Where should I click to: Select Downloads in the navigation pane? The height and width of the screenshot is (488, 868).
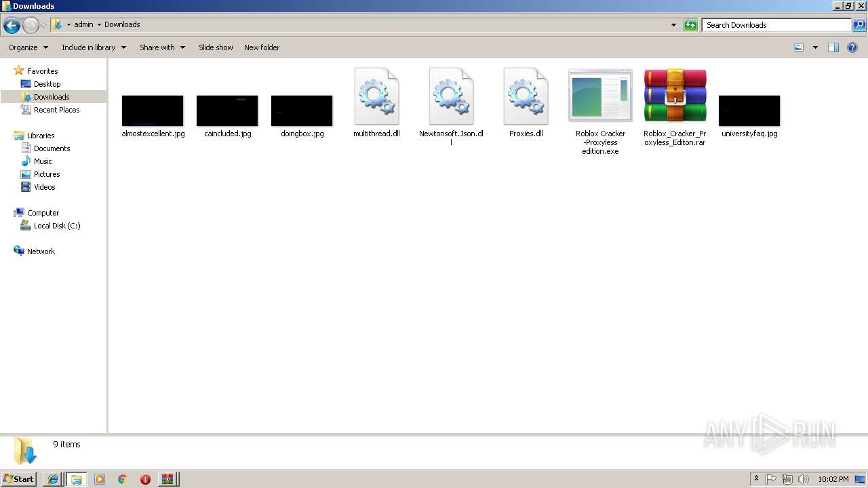pos(52,97)
